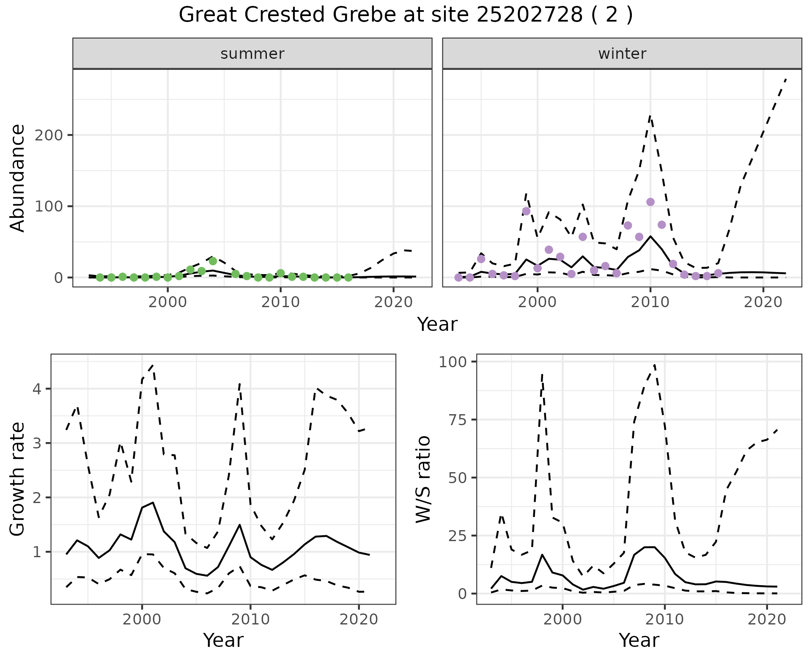The width and height of the screenshot is (812, 660).
Task: Select the W/S ratio y-axis label
Action: click(x=423, y=479)
